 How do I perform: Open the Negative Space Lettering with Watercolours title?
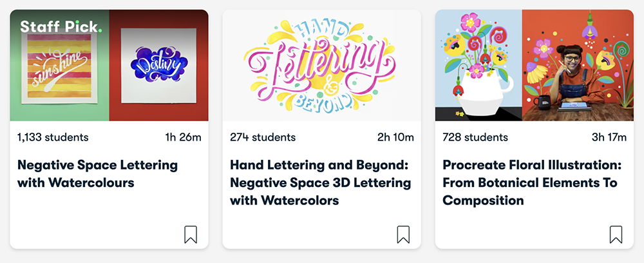[x=97, y=174]
